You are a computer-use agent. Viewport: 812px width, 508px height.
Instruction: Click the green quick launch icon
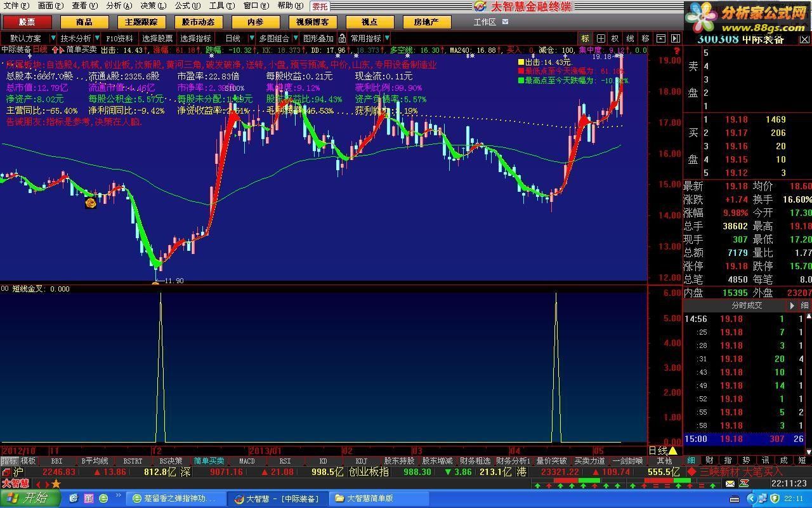(x=103, y=498)
